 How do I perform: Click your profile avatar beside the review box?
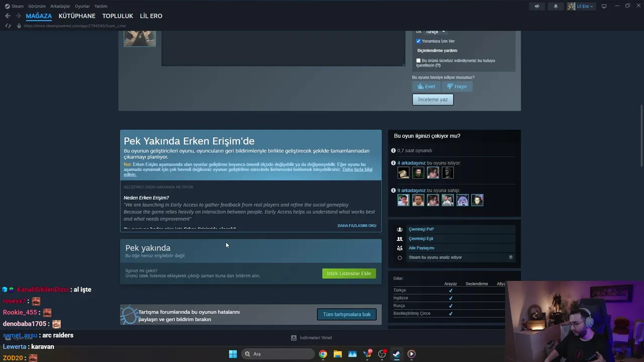click(x=140, y=39)
